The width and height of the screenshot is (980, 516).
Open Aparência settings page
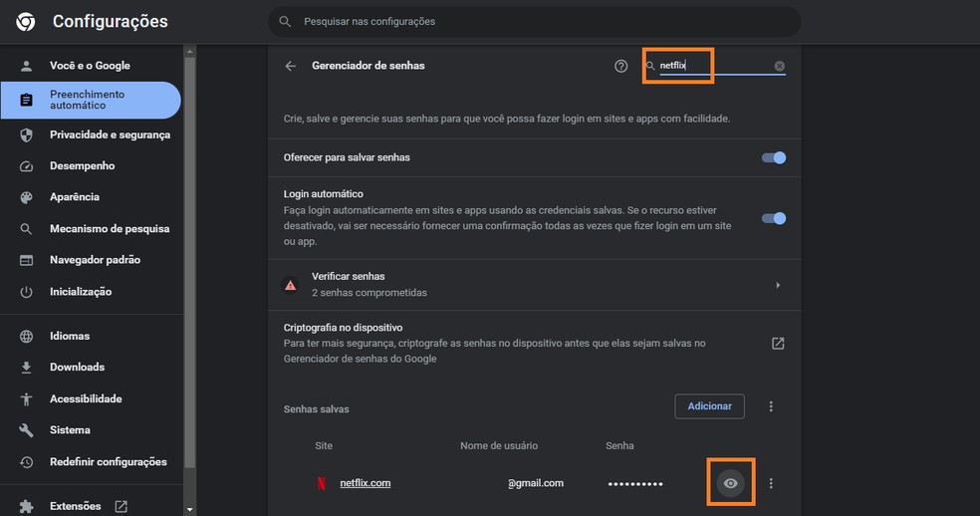click(75, 197)
